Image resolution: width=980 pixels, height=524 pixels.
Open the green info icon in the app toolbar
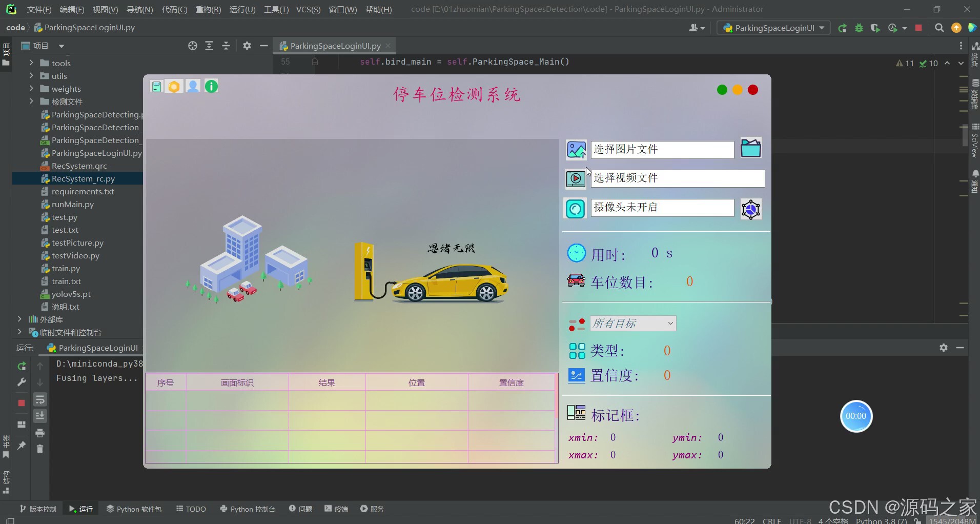(212, 86)
